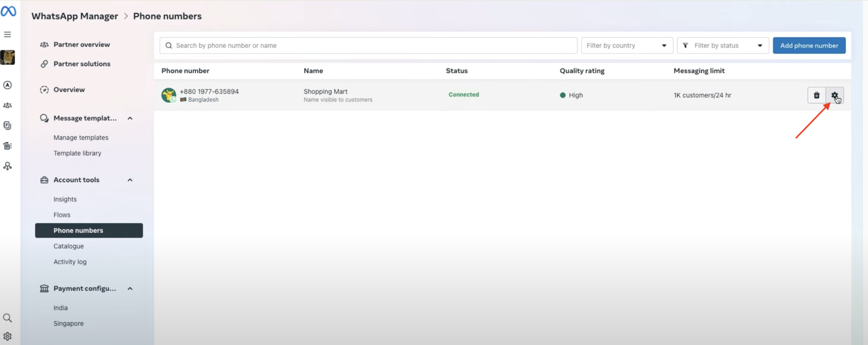Viewport: 868px width, 345px height.
Task: Click the Meta logo icon
Action: (x=8, y=11)
